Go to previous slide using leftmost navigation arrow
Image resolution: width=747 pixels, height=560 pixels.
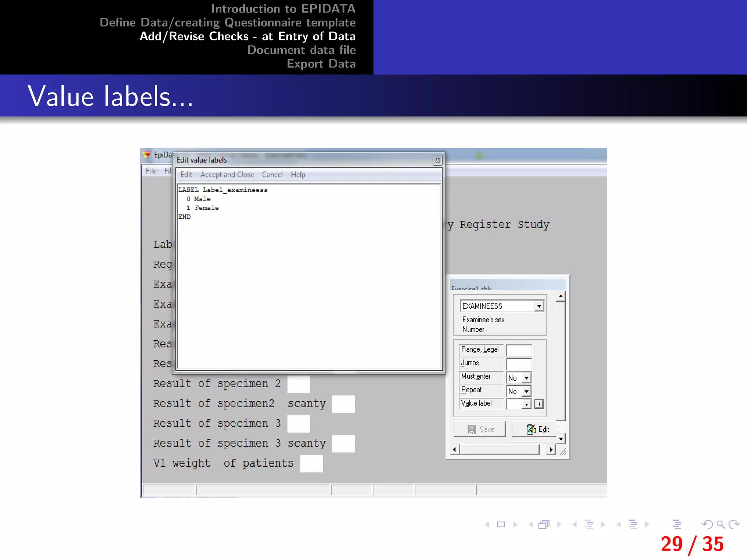pos(487,525)
